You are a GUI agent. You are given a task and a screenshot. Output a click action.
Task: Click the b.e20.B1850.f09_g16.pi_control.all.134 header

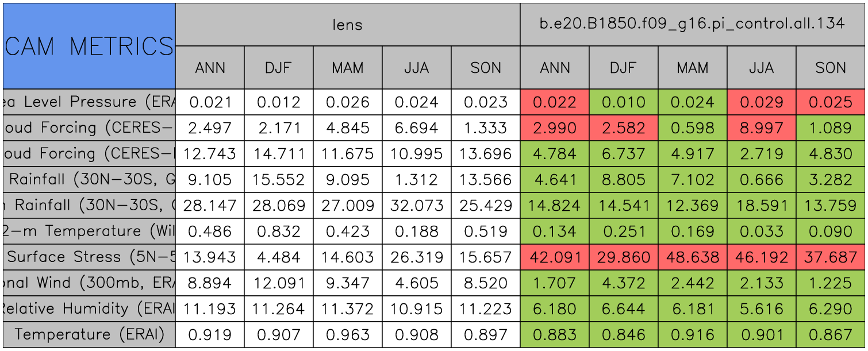(692, 24)
